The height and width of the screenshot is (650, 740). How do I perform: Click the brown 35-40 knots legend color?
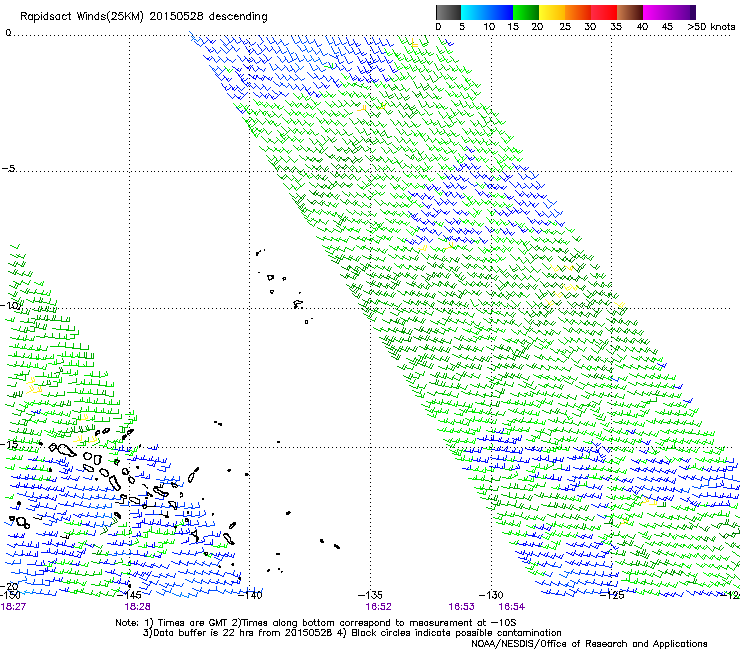coord(630,12)
